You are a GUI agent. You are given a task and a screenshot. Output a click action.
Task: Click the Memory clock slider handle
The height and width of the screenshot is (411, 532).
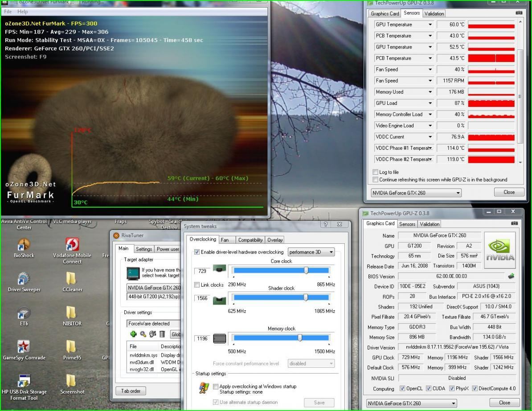(300, 338)
